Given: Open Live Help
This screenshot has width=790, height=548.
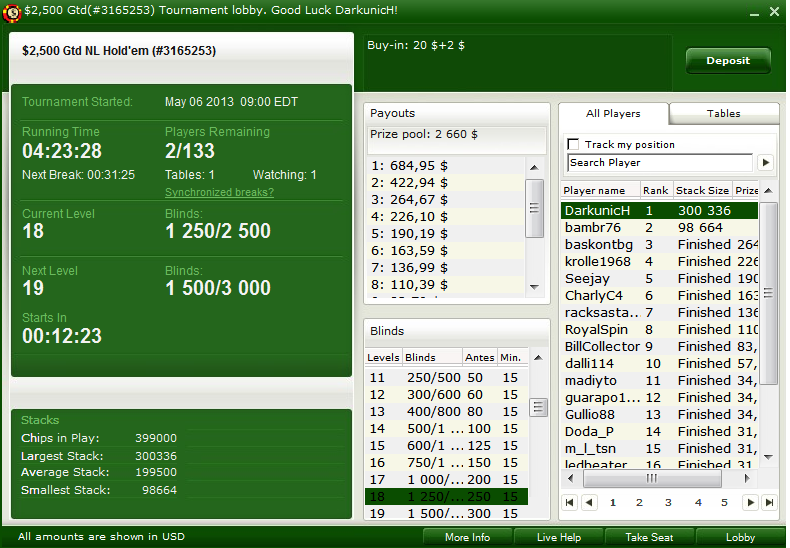Looking at the screenshot, I should 559,537.
